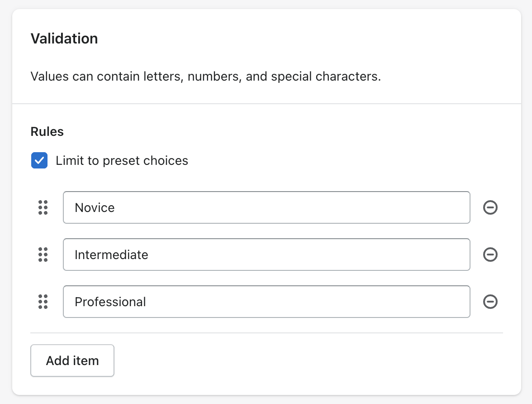Click the reorder handle for Intermediate
The image size is (532, 404).
[43, 255]
